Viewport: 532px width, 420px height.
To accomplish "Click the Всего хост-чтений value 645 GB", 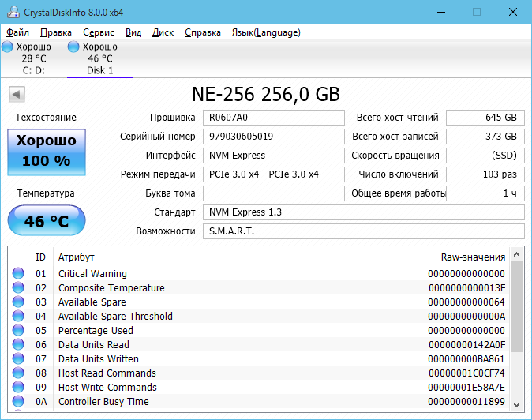I will point(485,118).
